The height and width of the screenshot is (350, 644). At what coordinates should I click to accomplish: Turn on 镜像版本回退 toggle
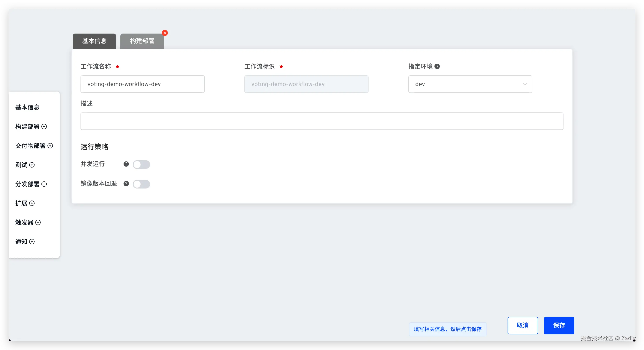coord(141,184)
